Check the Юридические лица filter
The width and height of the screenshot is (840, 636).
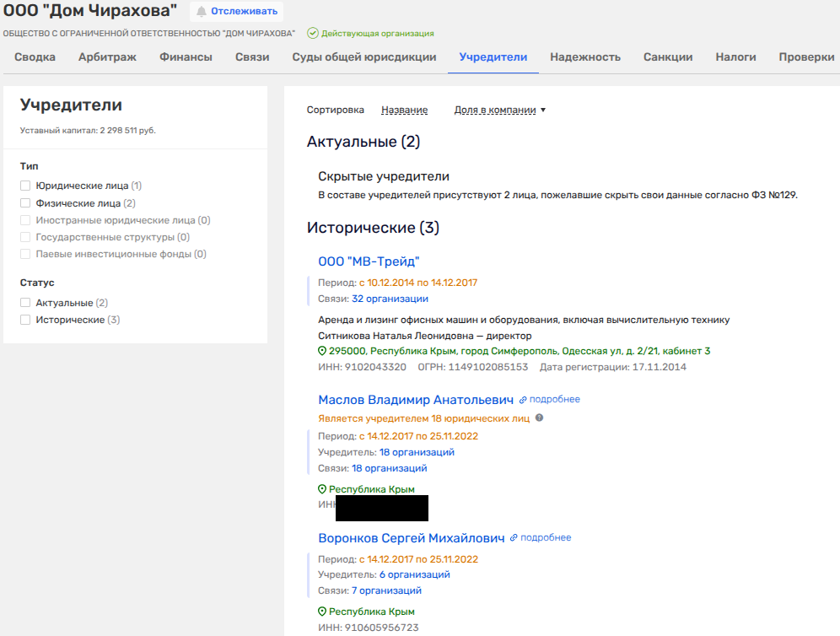[x=25, y=186]
